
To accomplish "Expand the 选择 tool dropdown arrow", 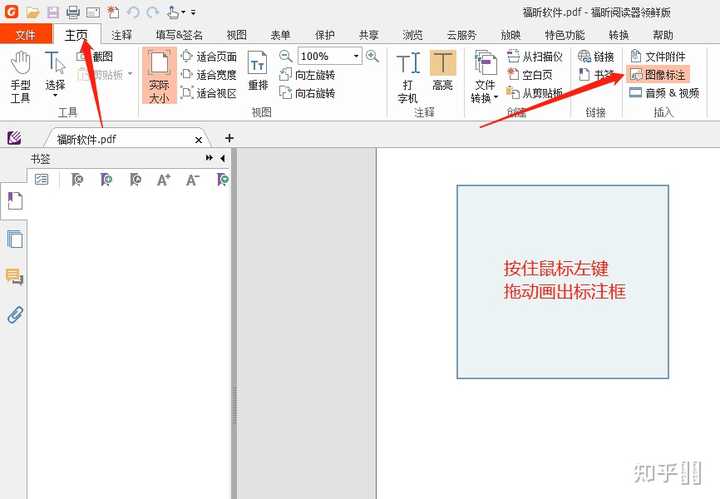I will coord(55,95).
